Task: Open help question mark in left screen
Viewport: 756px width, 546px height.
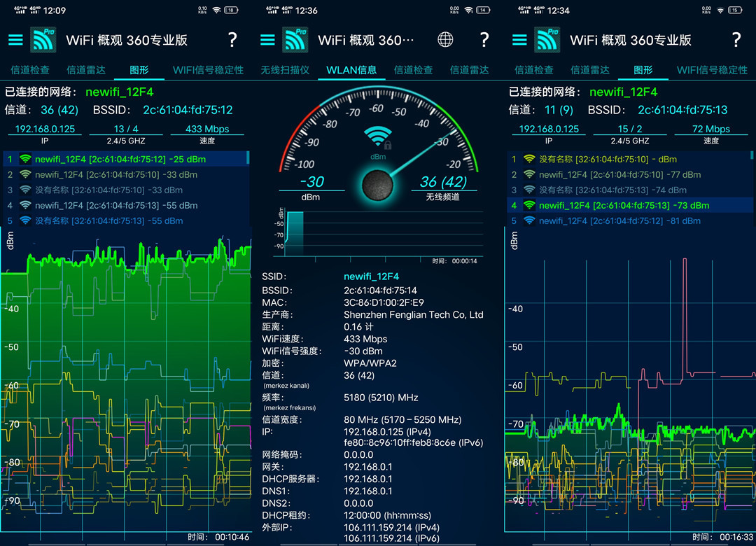Action: 232,40
